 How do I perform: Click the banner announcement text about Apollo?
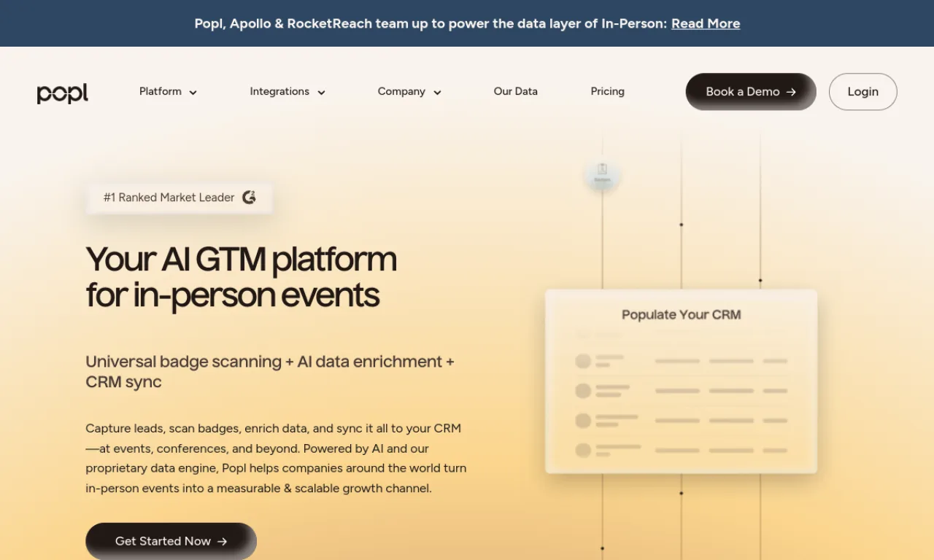[x=431, y=23]
